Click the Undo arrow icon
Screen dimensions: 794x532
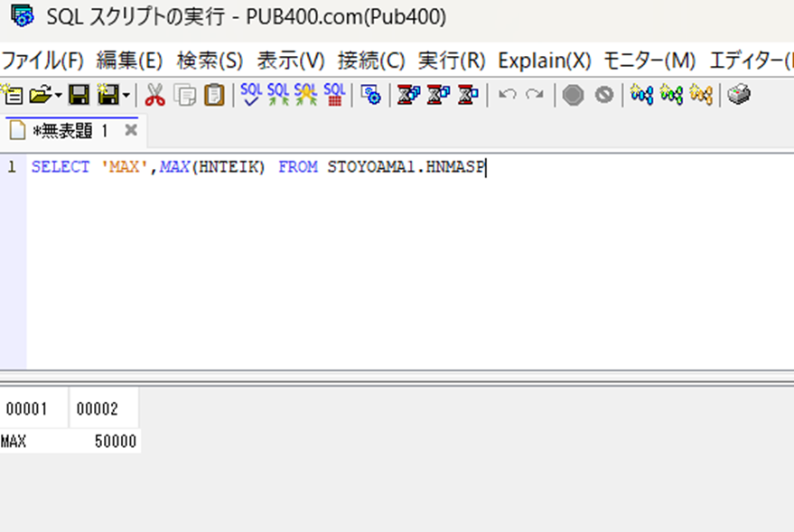pos(508,95)
